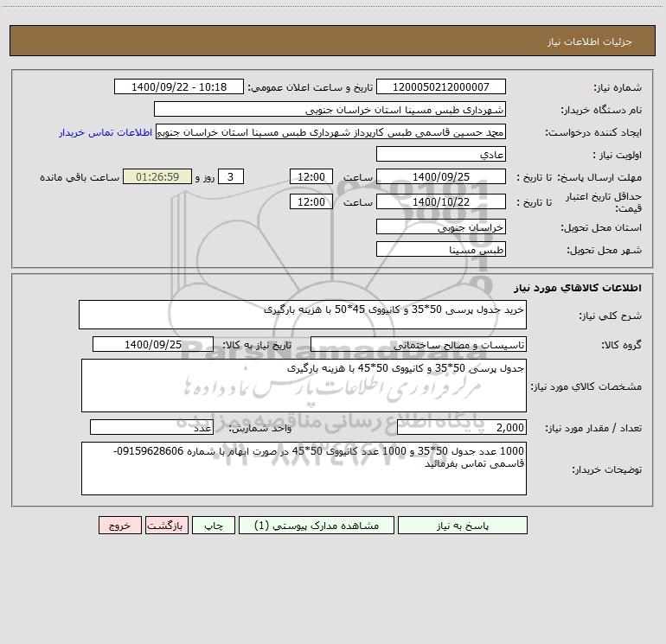
Task: Click the delivery city field طبس مسینا
Action: (441, 249)
